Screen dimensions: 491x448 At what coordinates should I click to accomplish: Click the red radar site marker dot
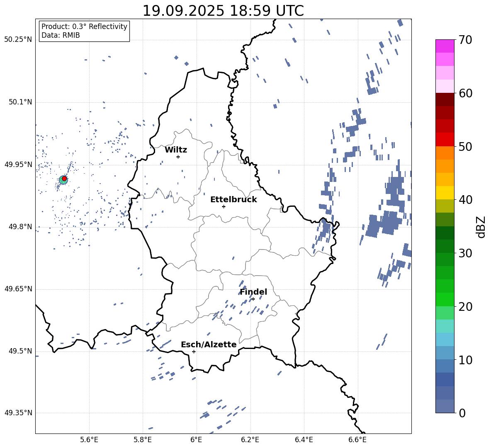pyautogui.click(x=64, y=179)
